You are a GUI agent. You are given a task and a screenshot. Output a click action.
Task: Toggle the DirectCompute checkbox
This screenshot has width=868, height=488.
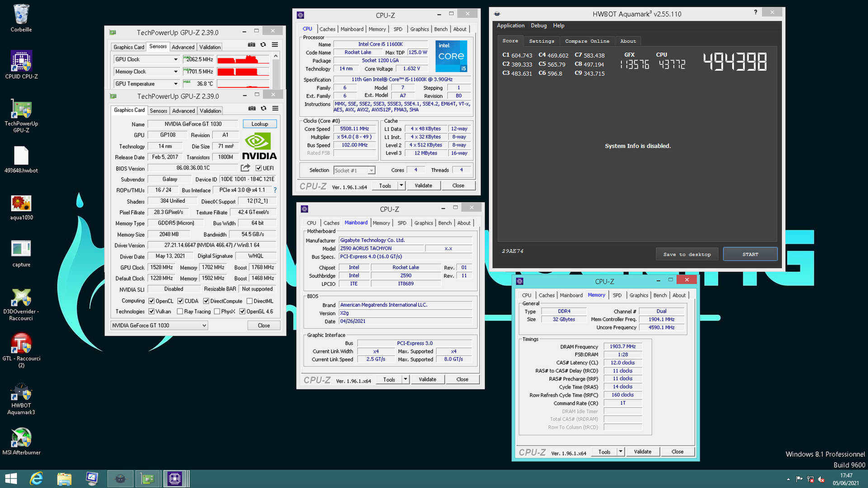(206, 301)
